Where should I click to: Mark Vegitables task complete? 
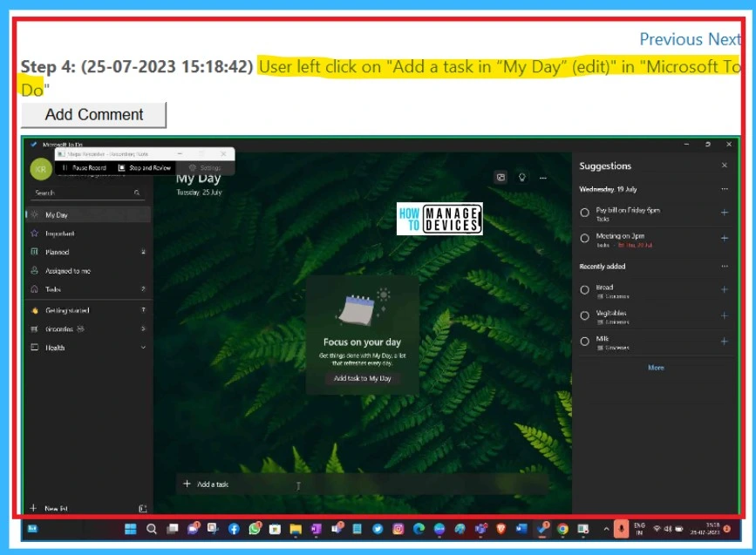[x=585, y=315]
